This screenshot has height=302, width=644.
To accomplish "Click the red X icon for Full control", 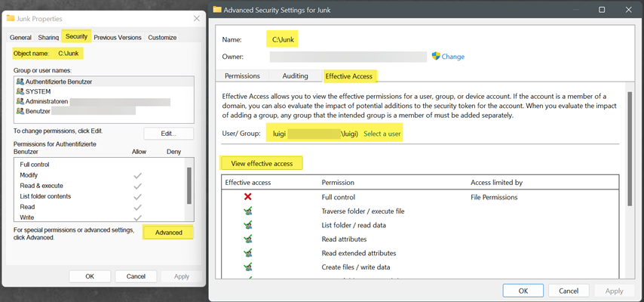I will tap(247, 196).
